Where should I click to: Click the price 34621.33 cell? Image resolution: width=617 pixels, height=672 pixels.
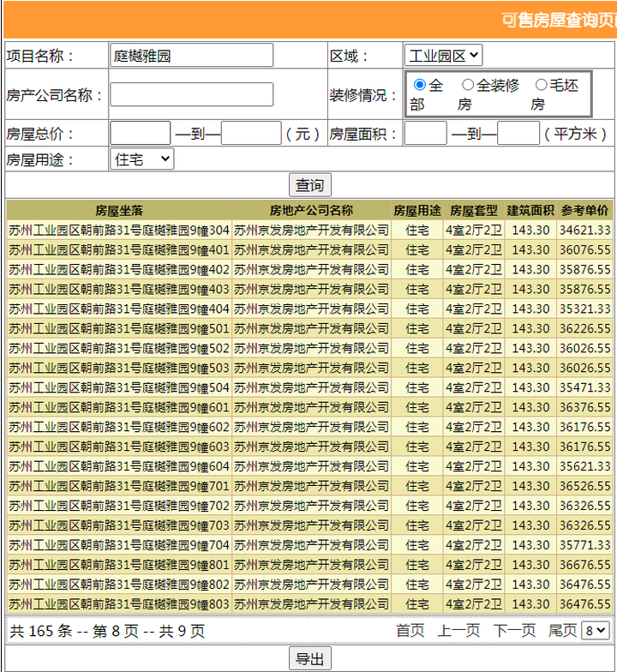click(x=584, y=230)
